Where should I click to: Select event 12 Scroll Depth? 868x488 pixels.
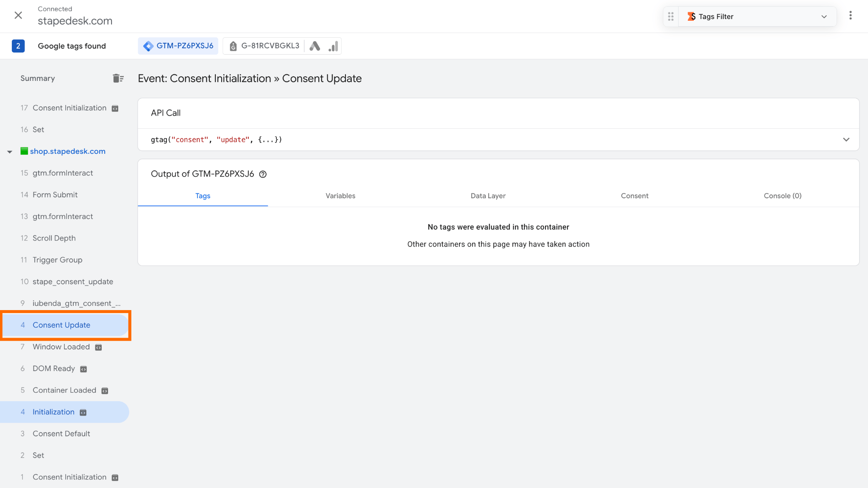tap(64, 238)
